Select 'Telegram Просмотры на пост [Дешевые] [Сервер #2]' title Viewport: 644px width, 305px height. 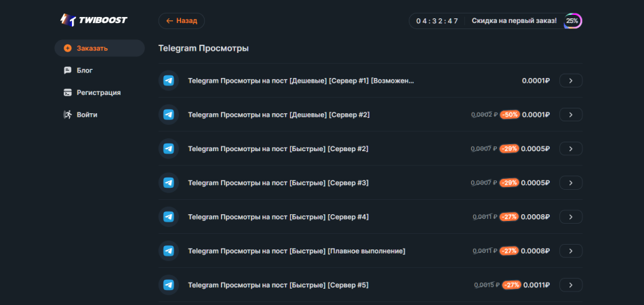click(x=279, y=115)
